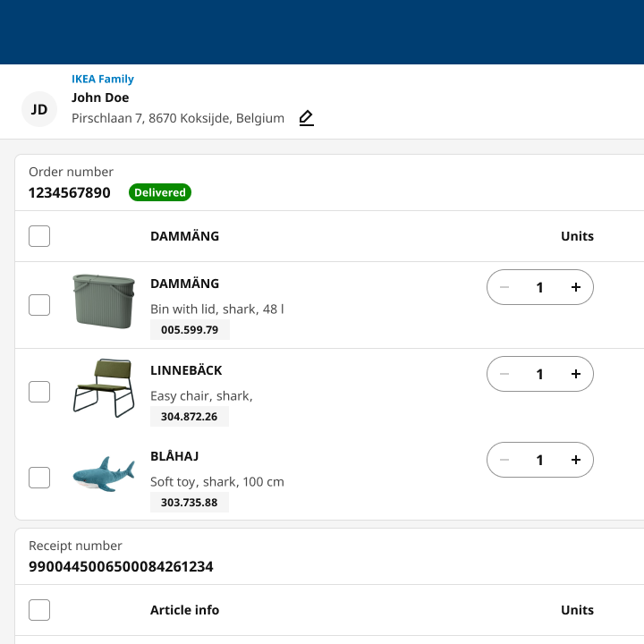Click the BLÅHAJ product name
The image size is (644, 644).
pyautogui.click(x=174, y=456)
